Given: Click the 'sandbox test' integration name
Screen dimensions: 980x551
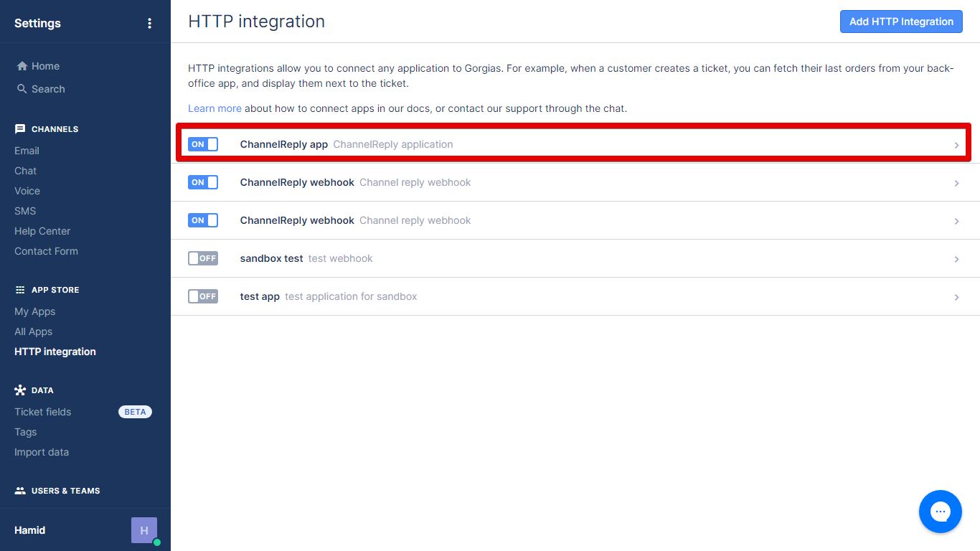Looking at the screenshot, I should coord(272,258).
